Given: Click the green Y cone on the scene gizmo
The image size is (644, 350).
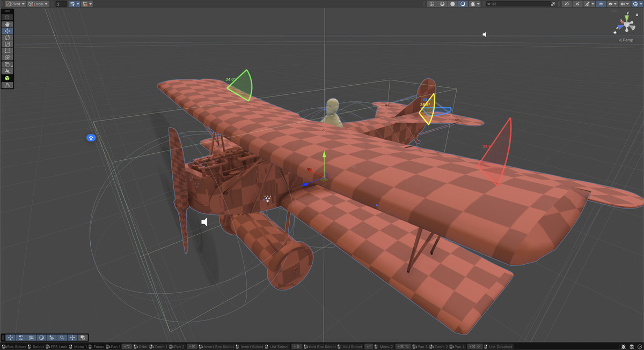Looking at the screenshot, I should [626, 17].
